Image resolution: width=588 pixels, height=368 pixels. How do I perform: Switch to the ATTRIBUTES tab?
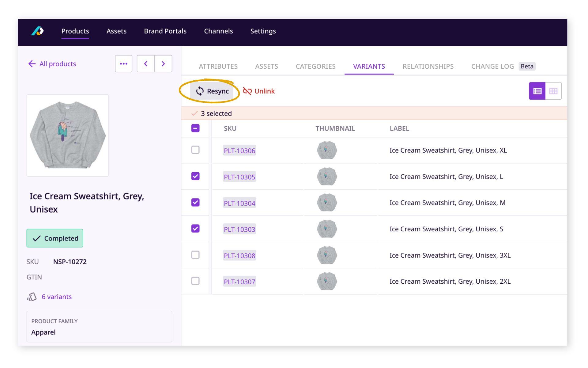click(x=218, y=66)
